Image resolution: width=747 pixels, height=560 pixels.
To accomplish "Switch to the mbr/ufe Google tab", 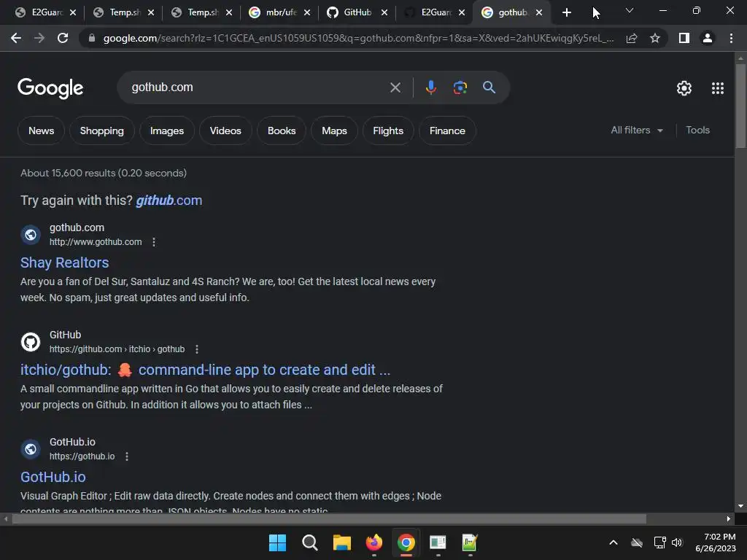I will (x=275, y=12).
